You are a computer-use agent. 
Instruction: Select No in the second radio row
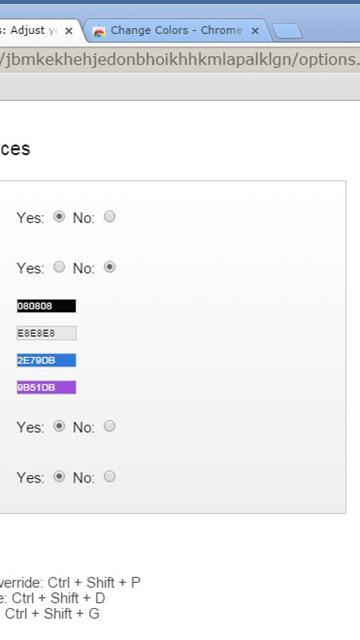[109, 267]
